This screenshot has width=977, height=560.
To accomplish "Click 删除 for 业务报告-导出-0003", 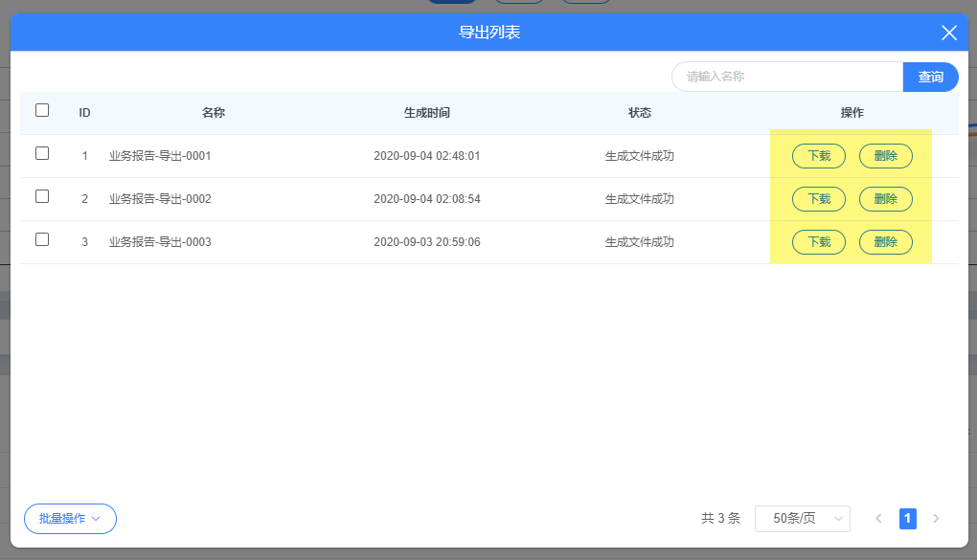I will [885, 241].
